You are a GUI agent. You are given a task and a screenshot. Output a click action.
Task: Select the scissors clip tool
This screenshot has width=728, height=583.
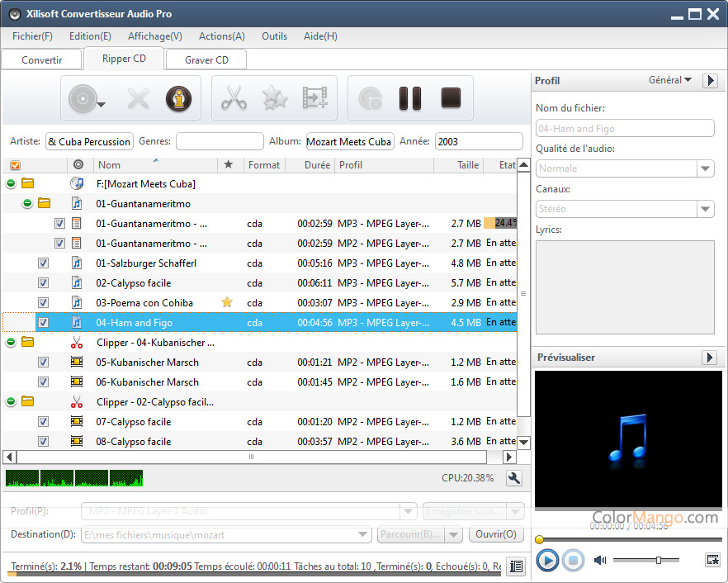click(234, 98)
